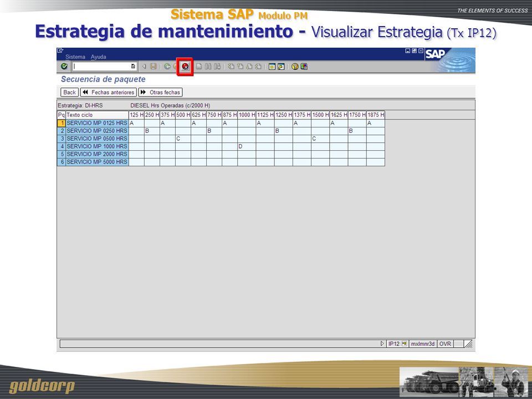
Task: Click the SERVICIO MP 1000 HRS cell
Action: pos(97,146)
